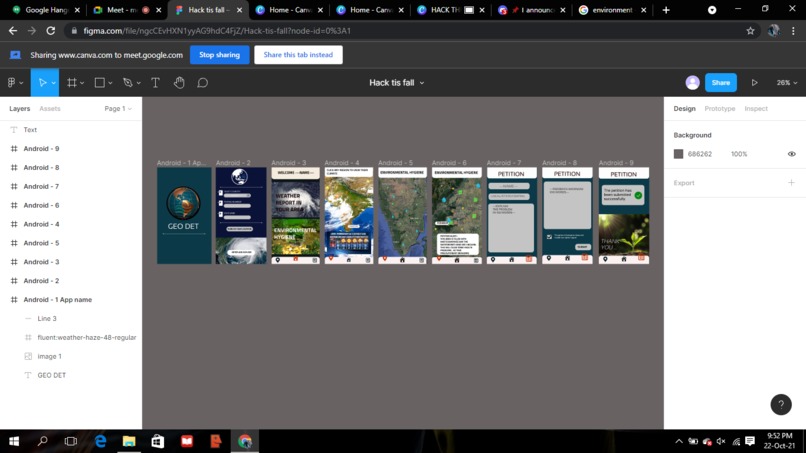Toggle background color visibility eye icon

pos(792,154)
